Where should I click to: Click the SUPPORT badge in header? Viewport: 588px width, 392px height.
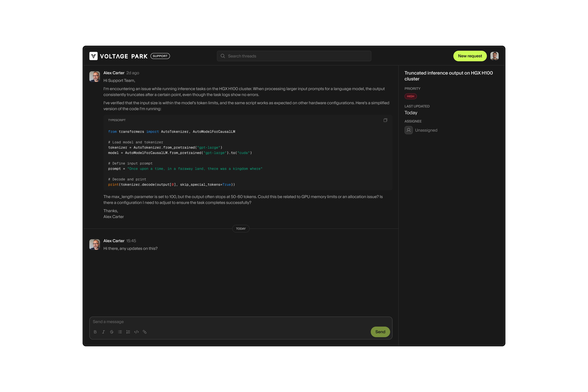click(160, 56)
